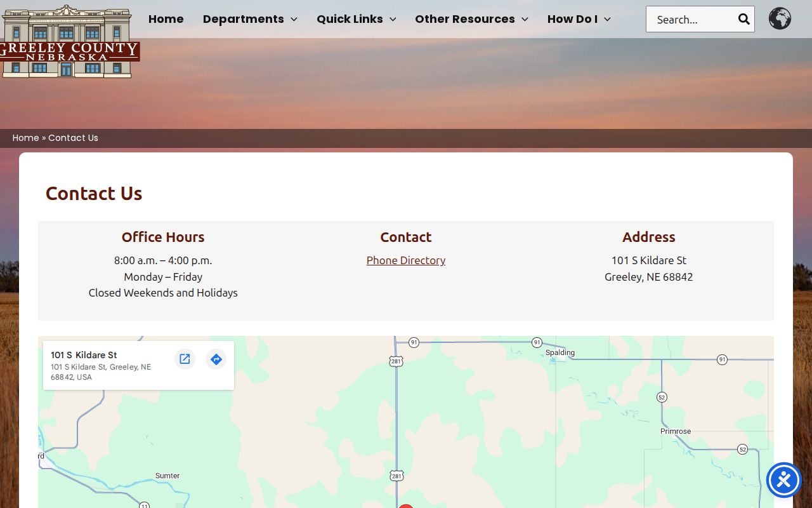Open the Phone Directory link
The width and height of the screenshot is (812, 508).
coord(406,260)
